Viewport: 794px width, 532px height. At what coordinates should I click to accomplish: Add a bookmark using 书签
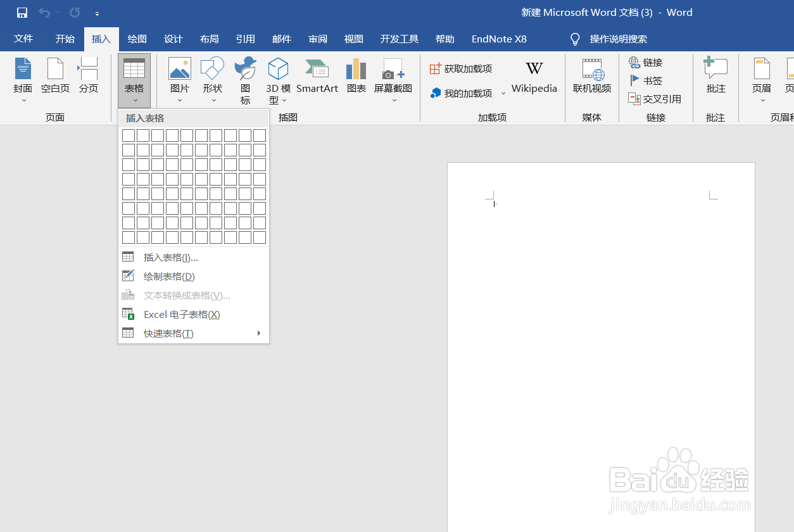tap(652, 80)
